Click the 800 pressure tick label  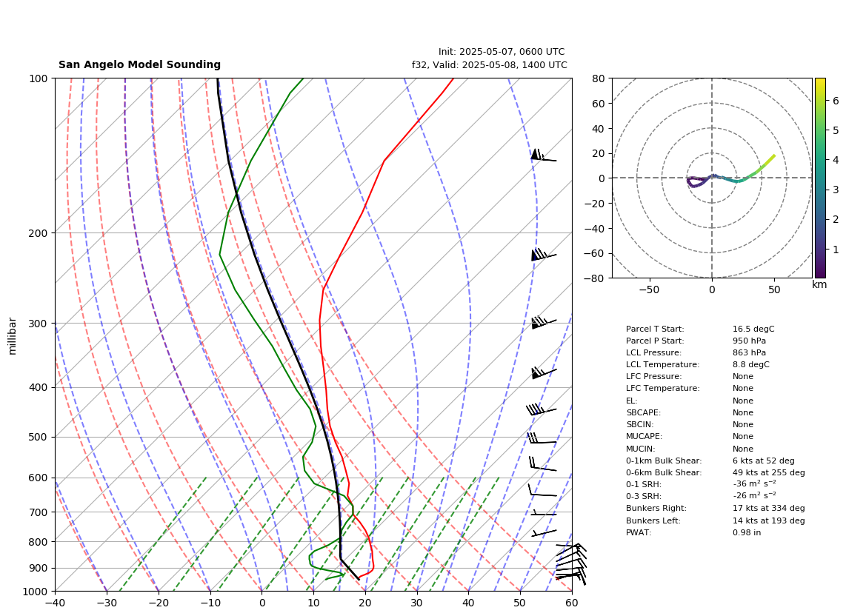tap(39, 542)
